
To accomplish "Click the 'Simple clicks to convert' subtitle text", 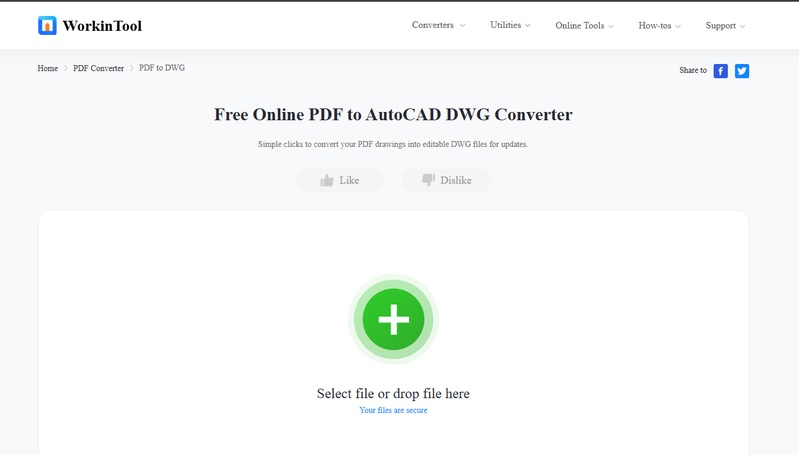I will (393, 144).
